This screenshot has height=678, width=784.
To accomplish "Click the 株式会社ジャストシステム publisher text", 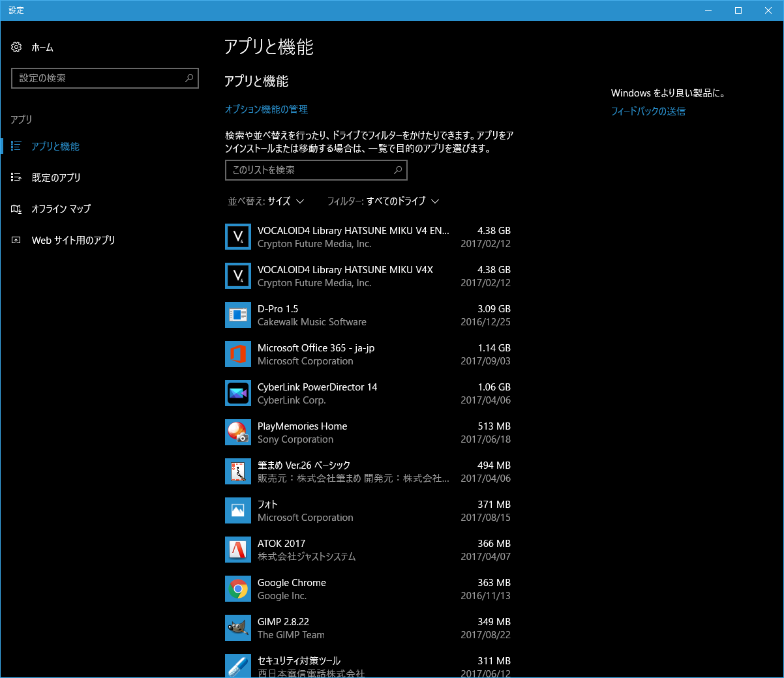I will click(x=307, y=557).
